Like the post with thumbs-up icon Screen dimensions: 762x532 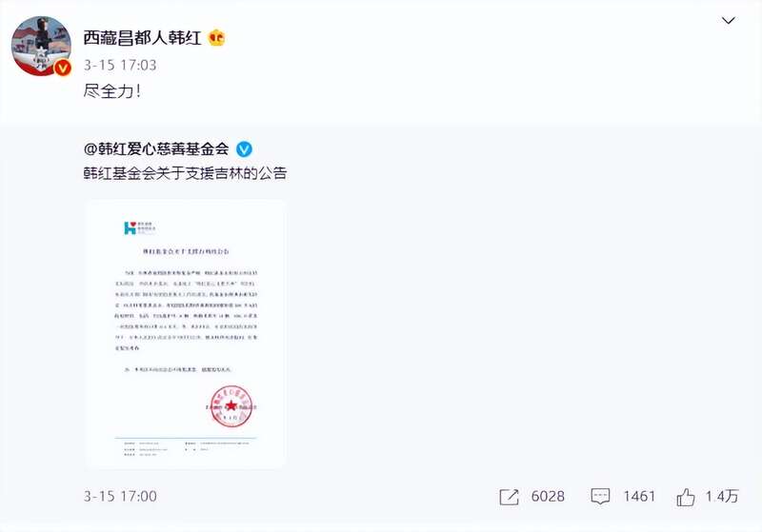[x=686, y=497]
